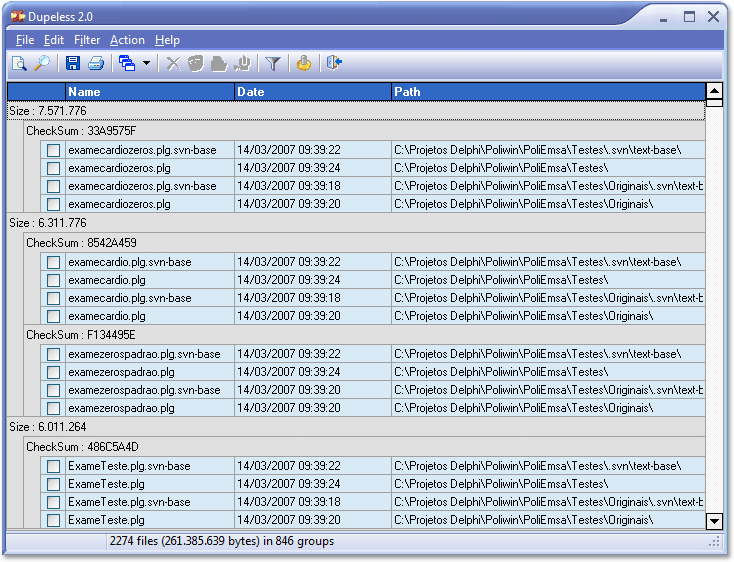
Task: Check examecardio.plg dated 09:39:24
Action: click(x=53, y=280)
